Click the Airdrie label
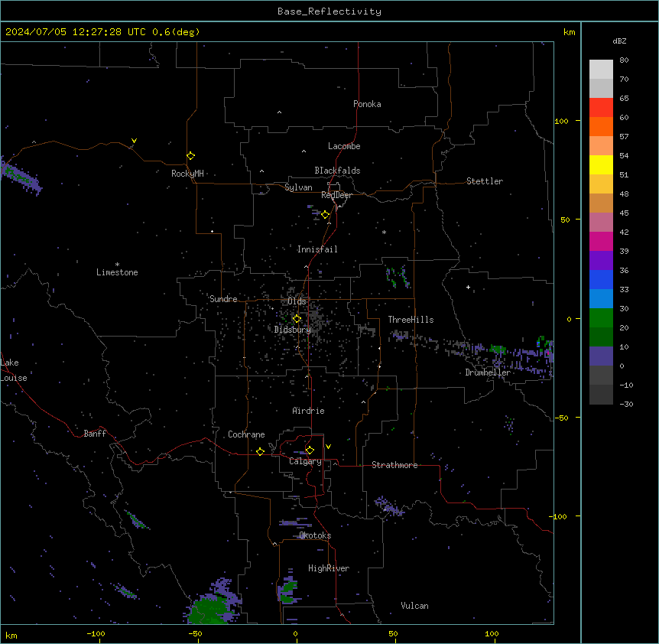659x644 pixels. (309, 411)
